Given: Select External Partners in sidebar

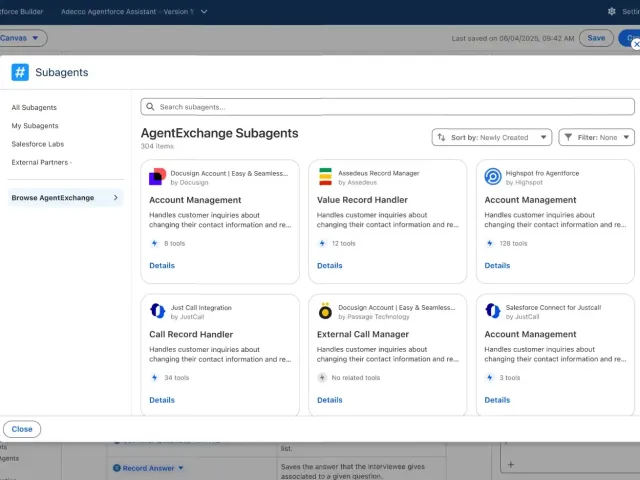Looking at the screenshot, I should coord(40,162).
